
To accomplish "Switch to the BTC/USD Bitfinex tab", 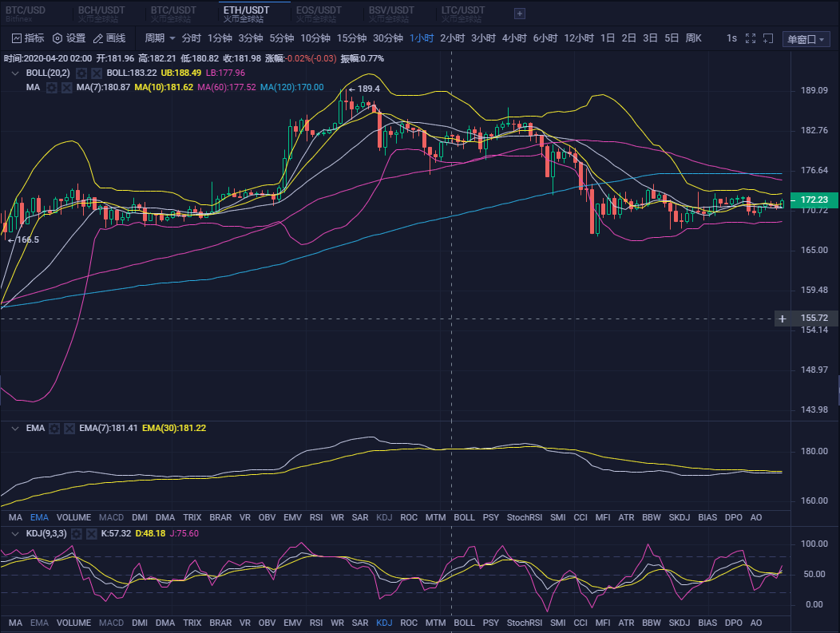I will tap(26, 13).
